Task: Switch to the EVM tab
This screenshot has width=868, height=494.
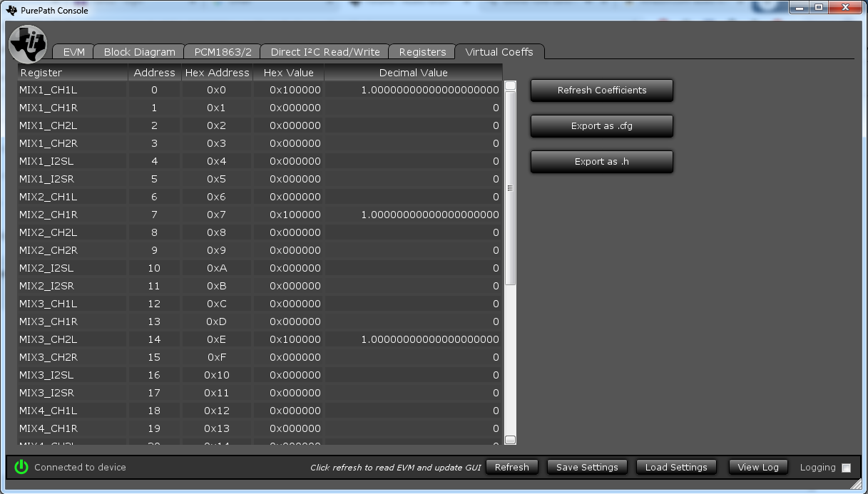Action: click(74, 52)
